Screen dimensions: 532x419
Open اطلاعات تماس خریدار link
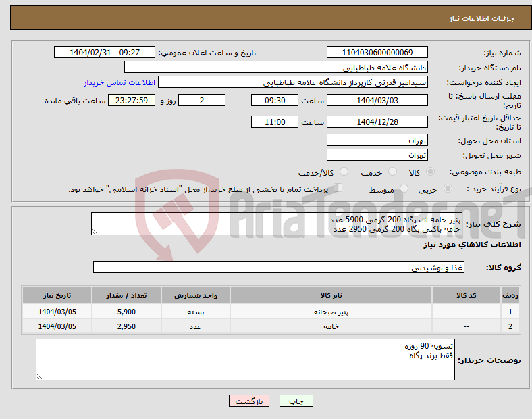coord(119,82)
